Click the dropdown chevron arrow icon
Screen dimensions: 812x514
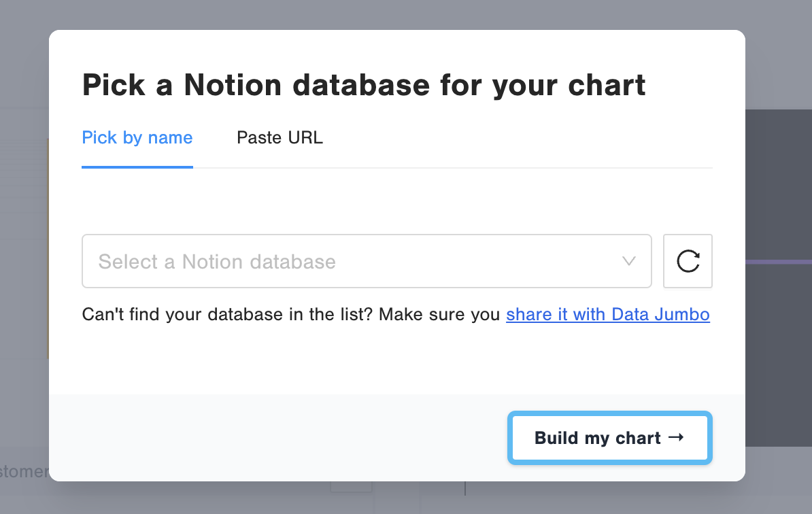click(x=629, y=261)
